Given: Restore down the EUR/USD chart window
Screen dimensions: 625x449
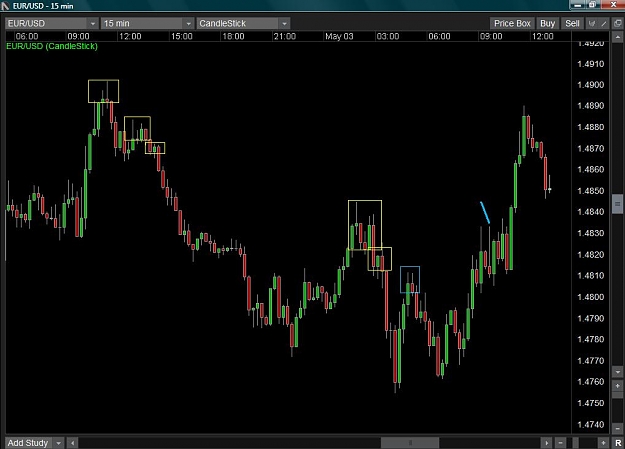Looking at the screenshot, I should click(592, 5).
